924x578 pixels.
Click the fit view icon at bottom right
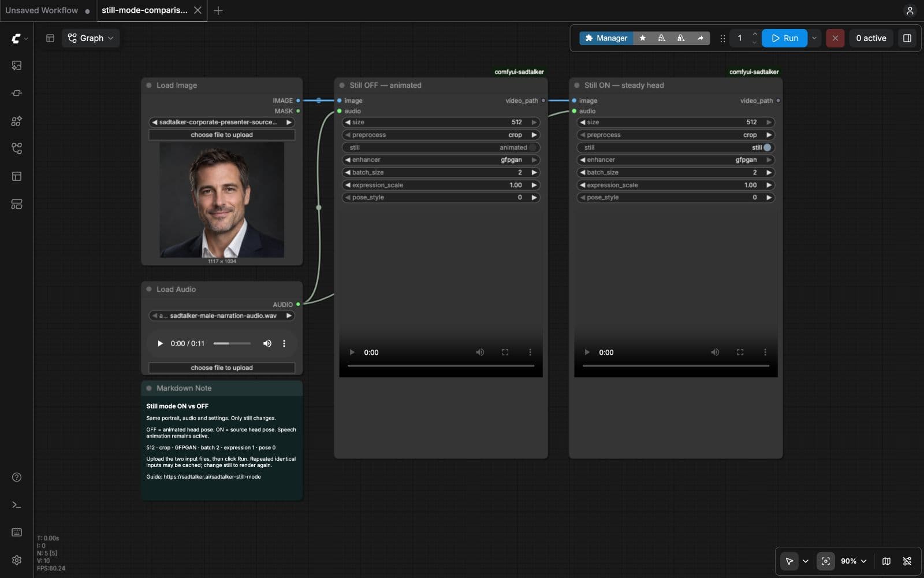[x=826, y=561]
